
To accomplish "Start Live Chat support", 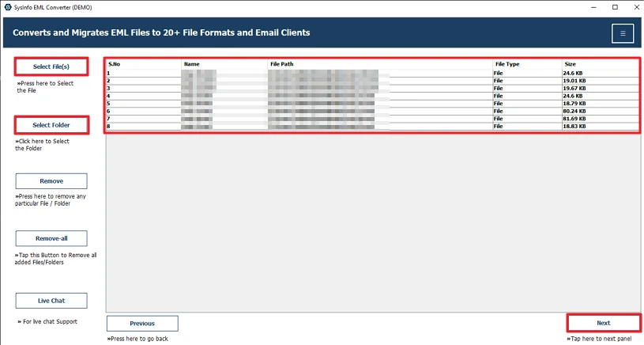I will pyautogui.click(x=51, y=301).
